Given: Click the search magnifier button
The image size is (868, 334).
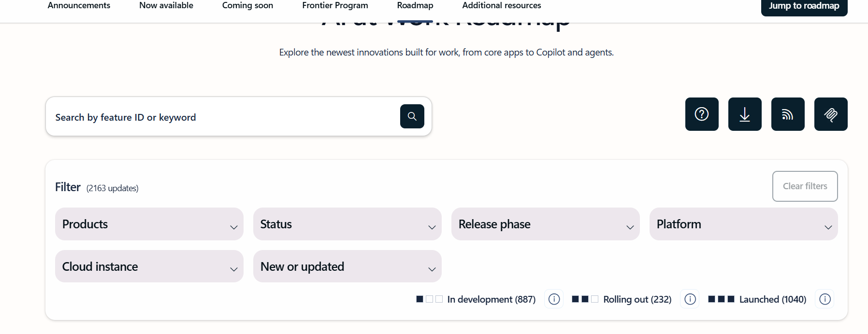Looking at the screenshot, I should point(412,116).
